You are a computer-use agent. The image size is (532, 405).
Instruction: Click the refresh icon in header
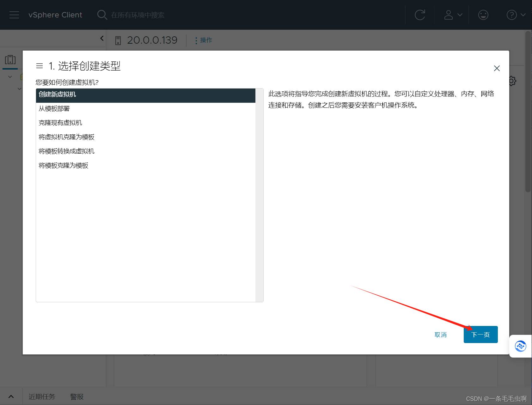[420, 15]
